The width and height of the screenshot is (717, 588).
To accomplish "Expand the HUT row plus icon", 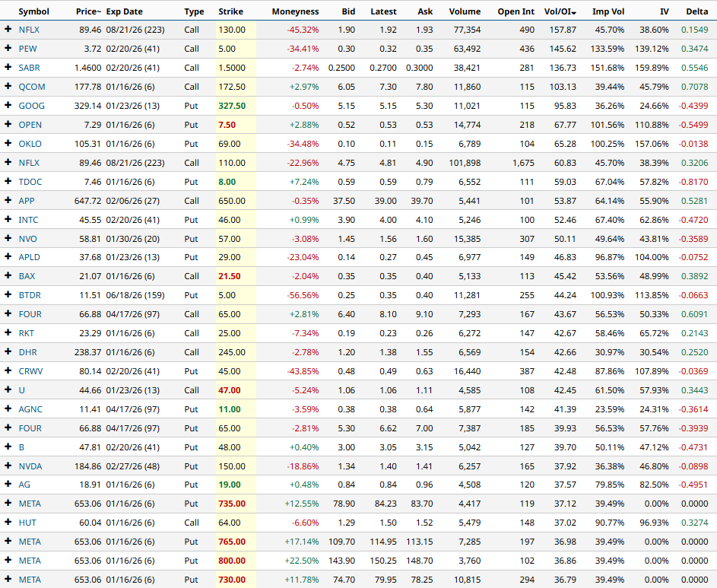I will tap(8, 522).
